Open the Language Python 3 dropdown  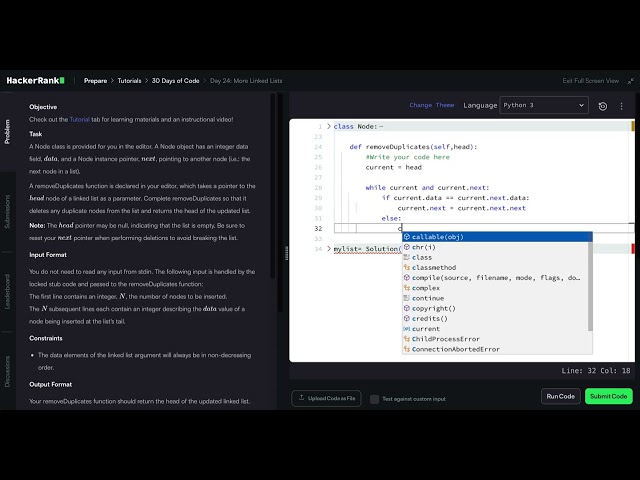[x=544, y=105]
